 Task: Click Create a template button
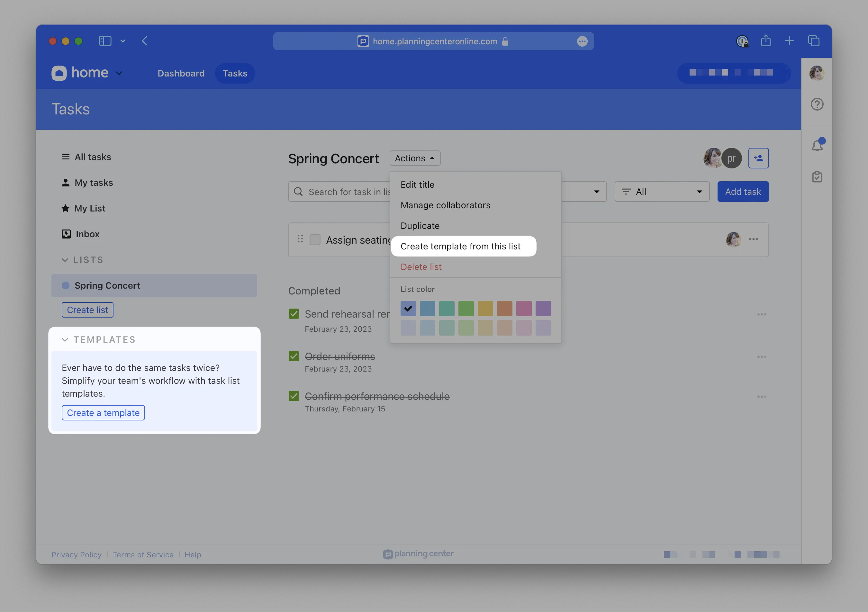(103, 413)
